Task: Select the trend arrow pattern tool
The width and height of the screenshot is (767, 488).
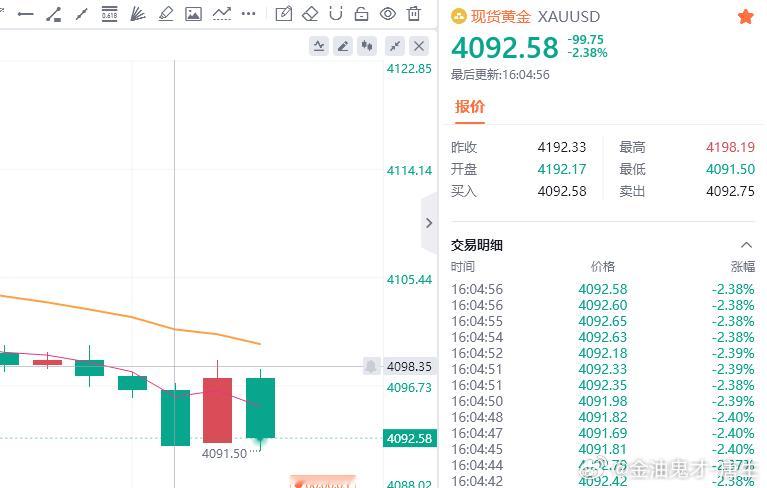Action: pyautogui.click(x=222, y=14)
